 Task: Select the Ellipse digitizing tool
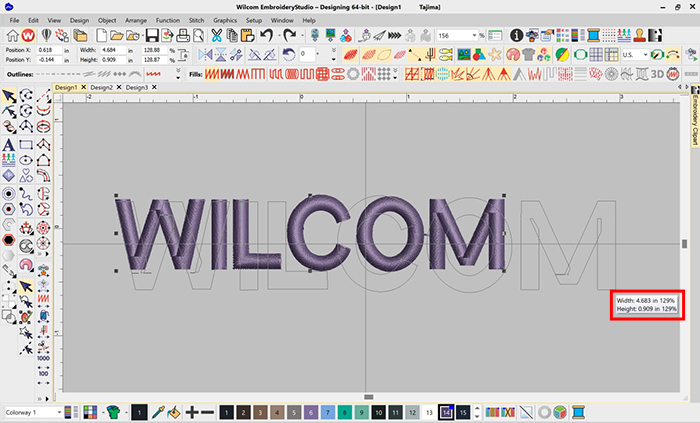(x=26, y=160)
